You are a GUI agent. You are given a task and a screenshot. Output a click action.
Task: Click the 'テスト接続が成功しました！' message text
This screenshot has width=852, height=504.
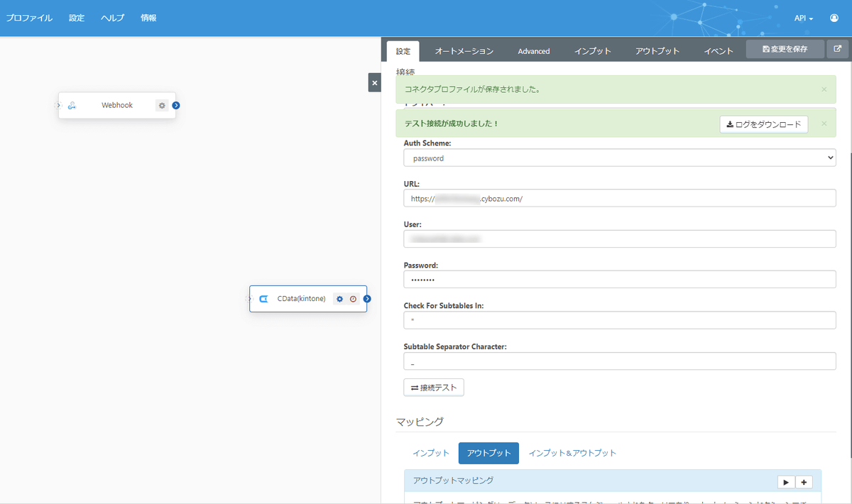click(452, 124)
